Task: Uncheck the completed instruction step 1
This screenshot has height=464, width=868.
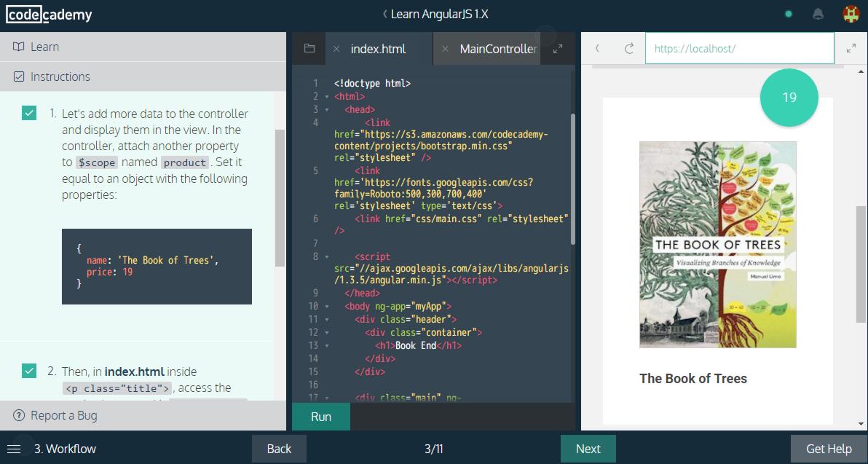Action: (x=29, y=114)
